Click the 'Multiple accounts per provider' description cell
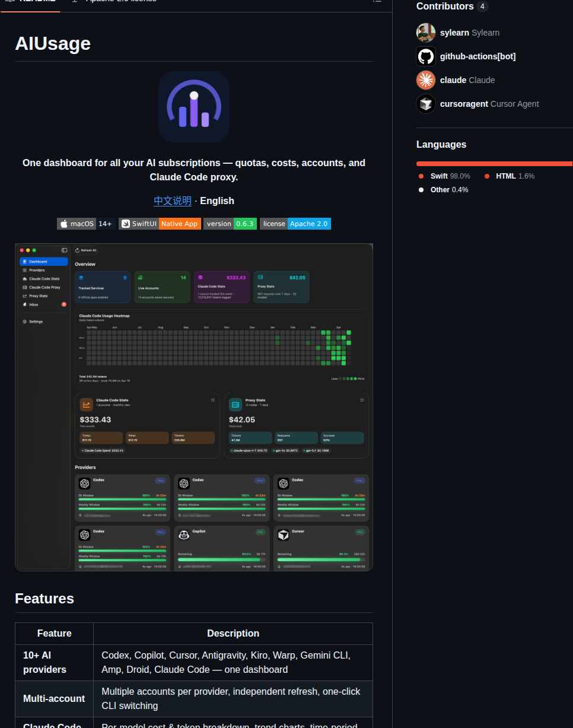Screen dimensions: 573x728 tap(233, 699)
